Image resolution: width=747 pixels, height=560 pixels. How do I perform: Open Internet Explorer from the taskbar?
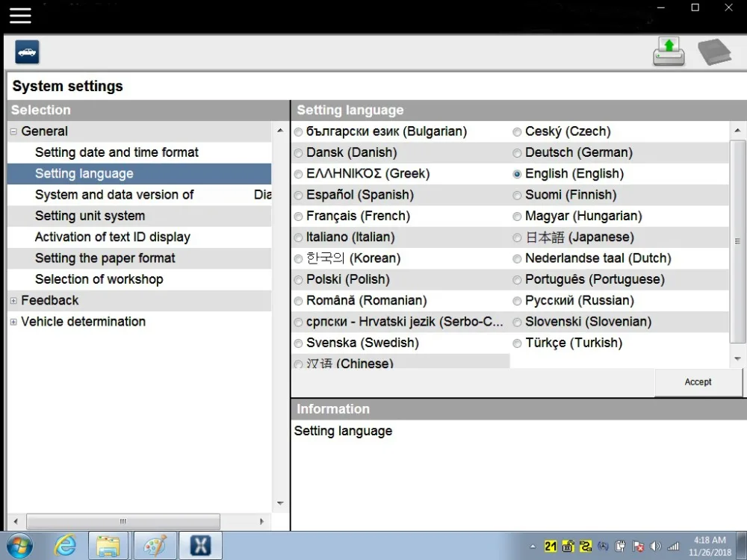[x=65, y=545]
